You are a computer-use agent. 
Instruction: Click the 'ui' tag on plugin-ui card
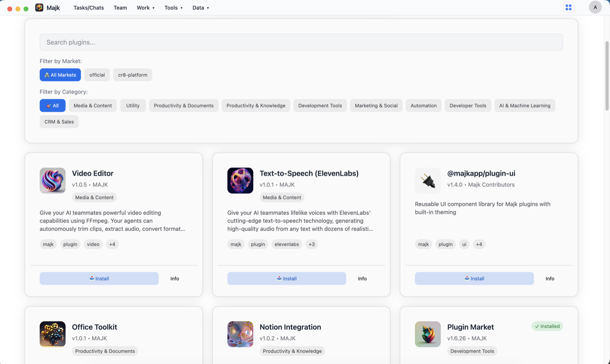tap(464, 244)
